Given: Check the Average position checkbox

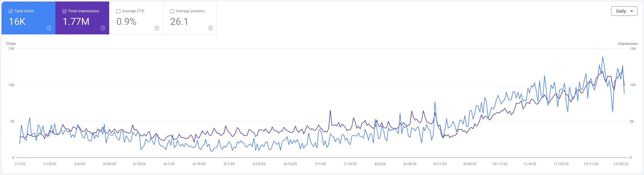Looking at the screenshot, I should (x=172, y=11).
